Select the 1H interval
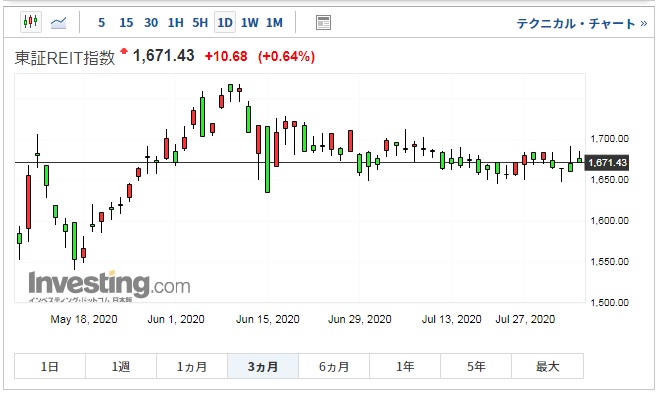660x398 pixels. [176, 23]
